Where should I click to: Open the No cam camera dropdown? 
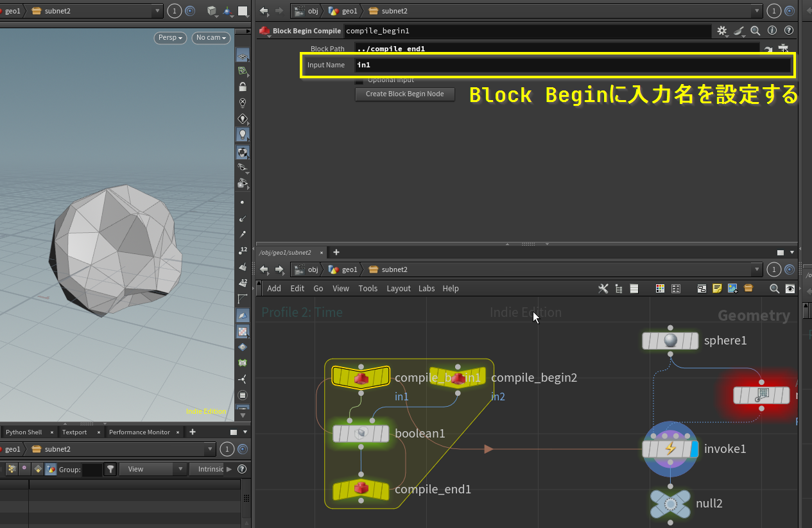211,38
